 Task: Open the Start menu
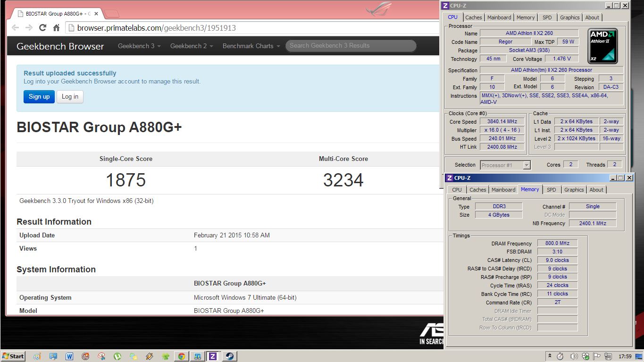(13, 356)
